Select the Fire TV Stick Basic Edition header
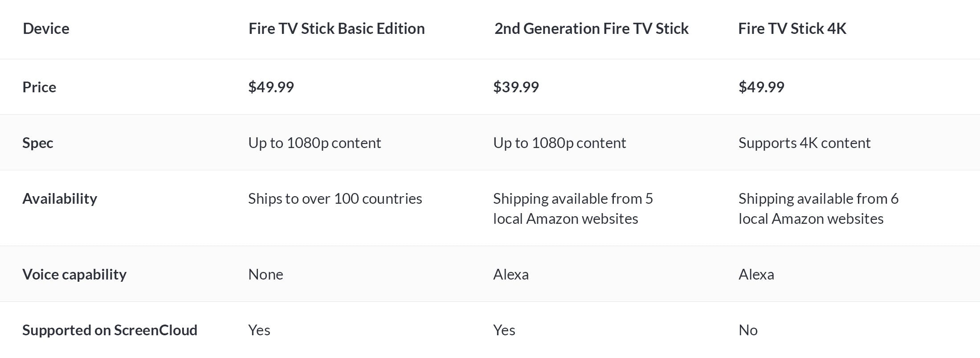 click(337, 29)
